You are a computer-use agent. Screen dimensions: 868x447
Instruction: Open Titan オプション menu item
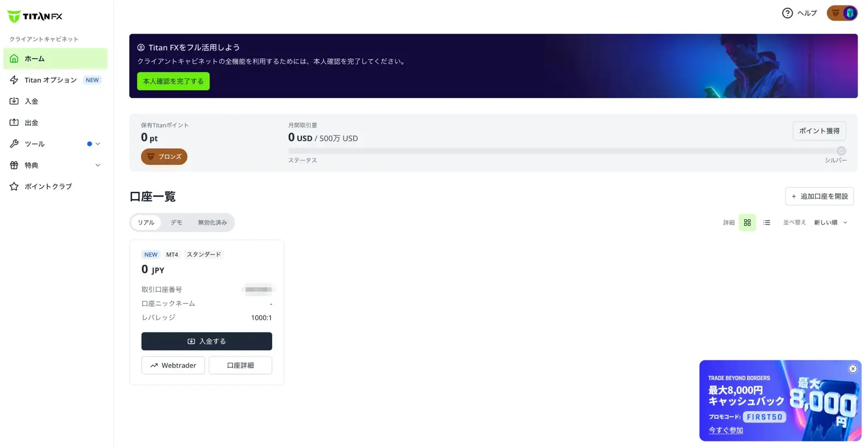point(55,80)
